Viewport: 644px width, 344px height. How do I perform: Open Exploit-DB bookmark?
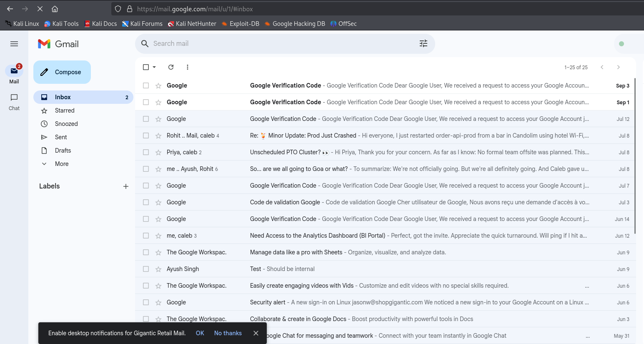coord(241,24)
